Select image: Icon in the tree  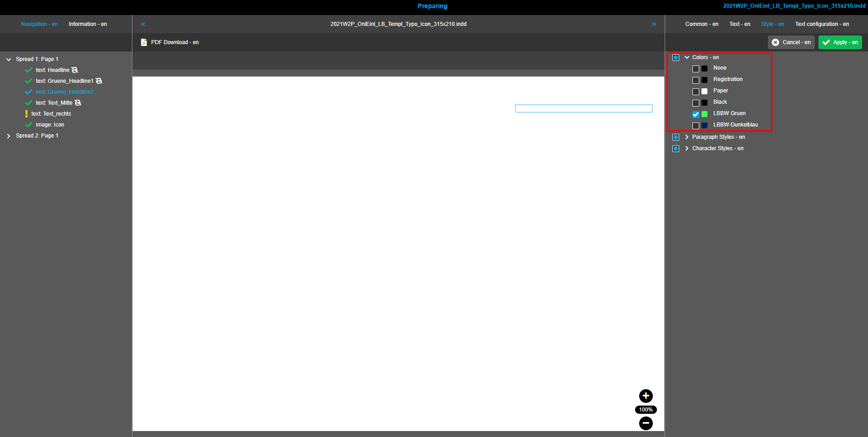coord(50,125)
